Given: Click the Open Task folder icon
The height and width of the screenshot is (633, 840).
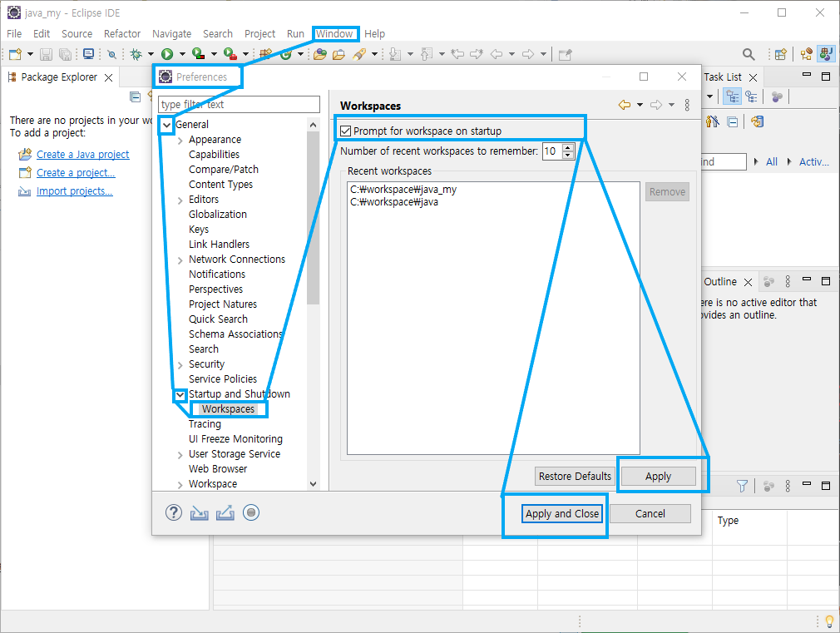Looking at the screenshot, I should [338, 54].
